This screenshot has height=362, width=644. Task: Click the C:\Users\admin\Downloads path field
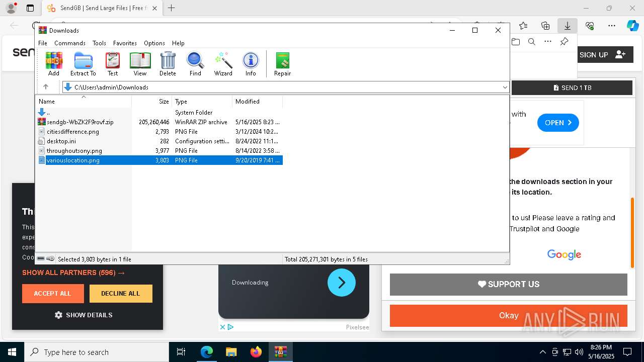click(x=286, y=87)
